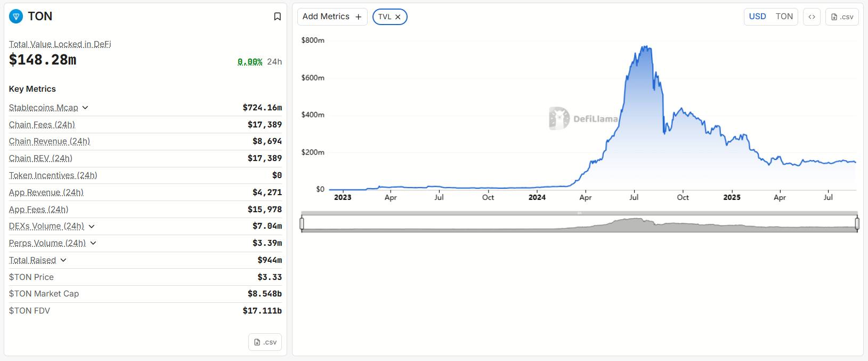Click the DefiLlama watermark logo on chart

click(559, 118)
